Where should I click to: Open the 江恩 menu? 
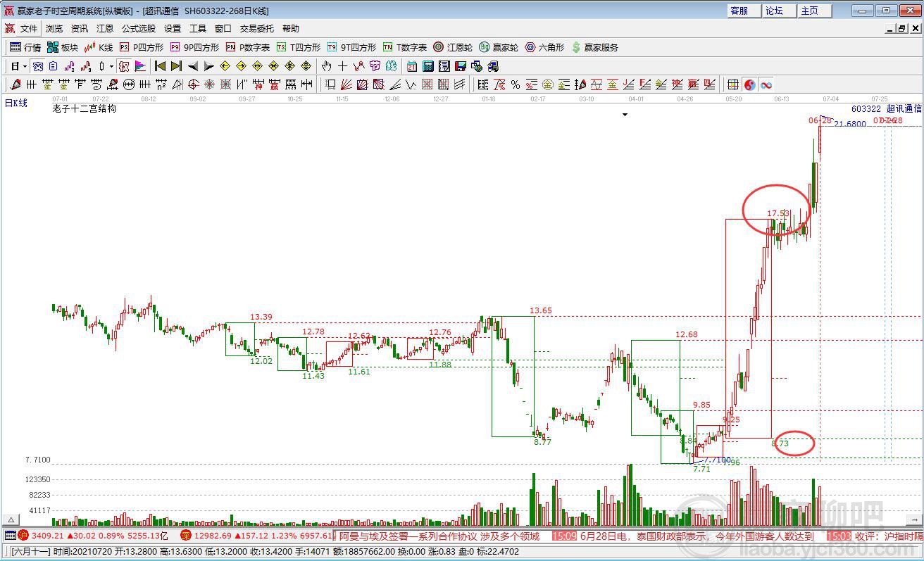[105, 29]
